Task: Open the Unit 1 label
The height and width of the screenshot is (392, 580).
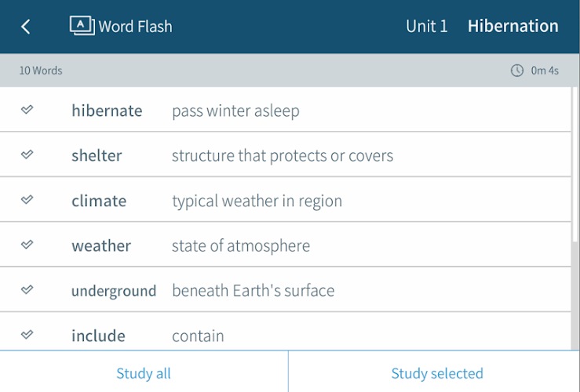Action: pos(426,26)
